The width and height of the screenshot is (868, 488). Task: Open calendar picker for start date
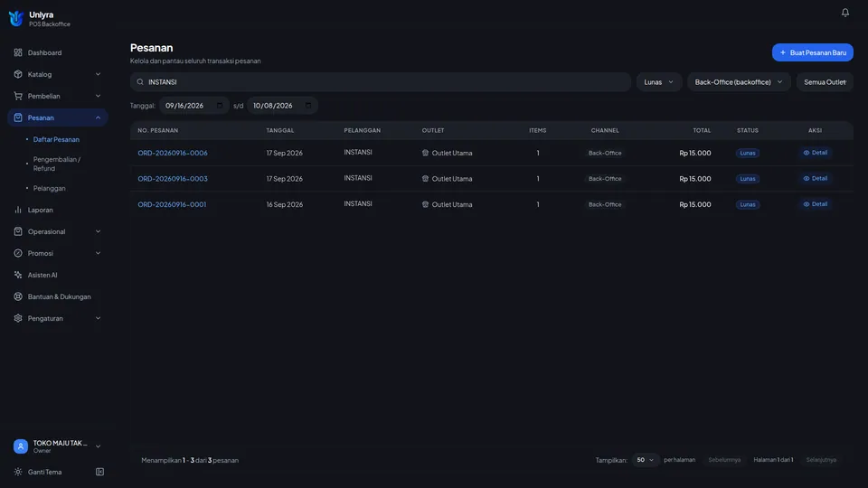[220, 105]
